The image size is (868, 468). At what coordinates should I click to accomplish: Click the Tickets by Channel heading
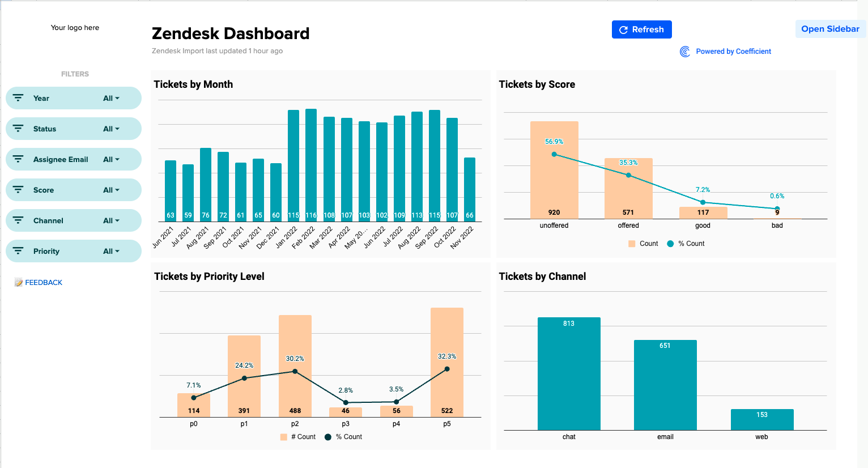click(542, 276)
